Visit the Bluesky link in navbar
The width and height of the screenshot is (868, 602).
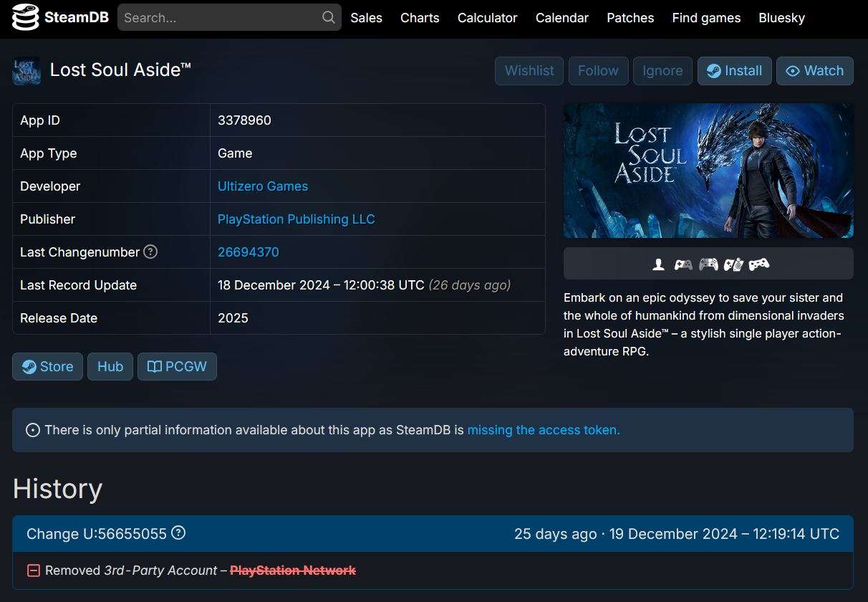(x=781, y=18)
